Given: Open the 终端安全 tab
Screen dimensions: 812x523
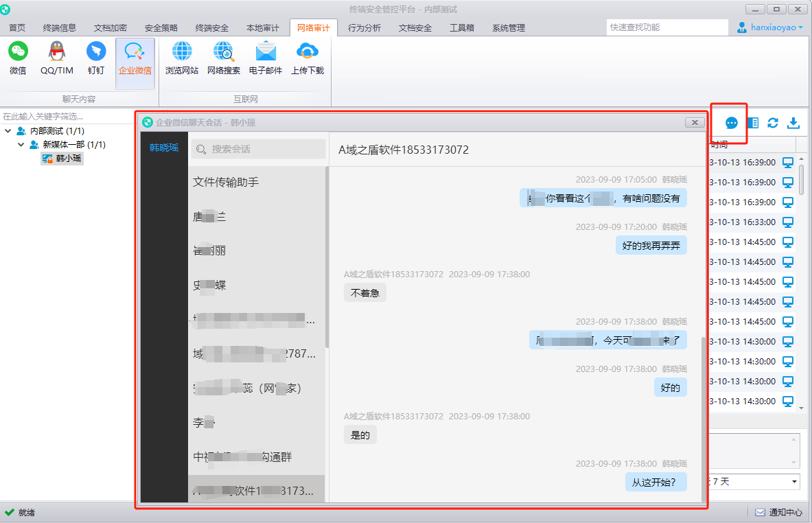Looking at the screenshot, I should (x=212, y=28).
